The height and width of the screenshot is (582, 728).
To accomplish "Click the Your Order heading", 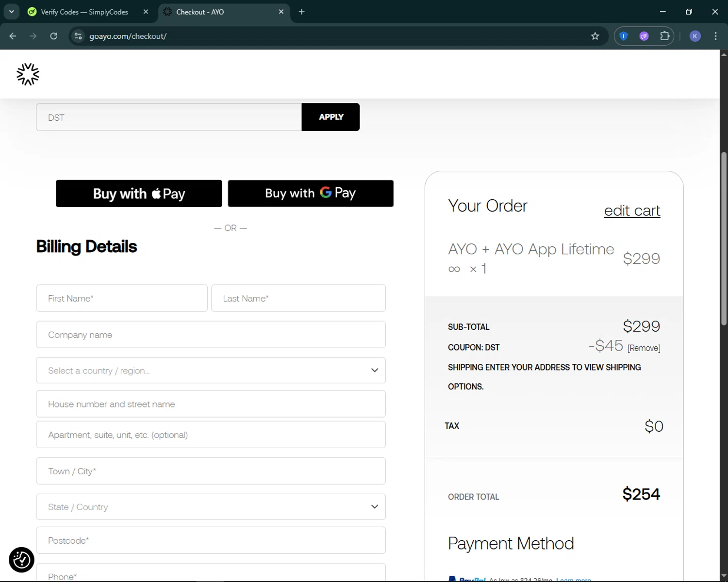I will click(x=487, y=206).
